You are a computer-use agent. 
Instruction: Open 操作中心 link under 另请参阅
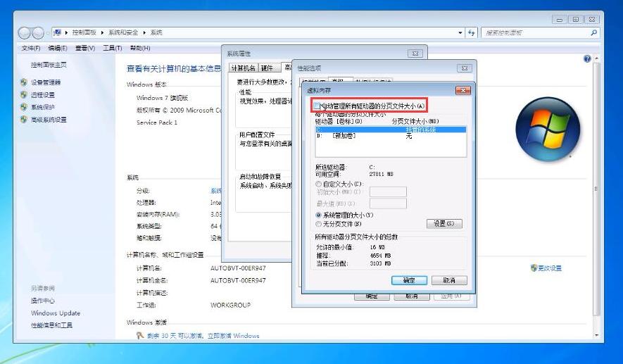tap(43, 301)
